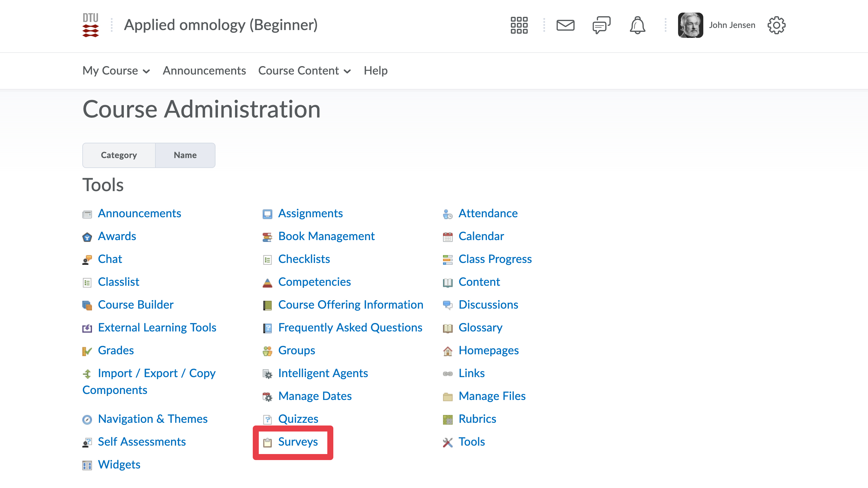
Task: Expand the Course Content dropdown
Action: click(304, 71)
